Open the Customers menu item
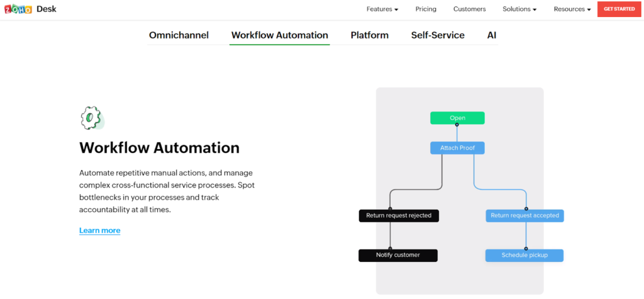This screenshot has height=299, width=644. coord(469,9)
